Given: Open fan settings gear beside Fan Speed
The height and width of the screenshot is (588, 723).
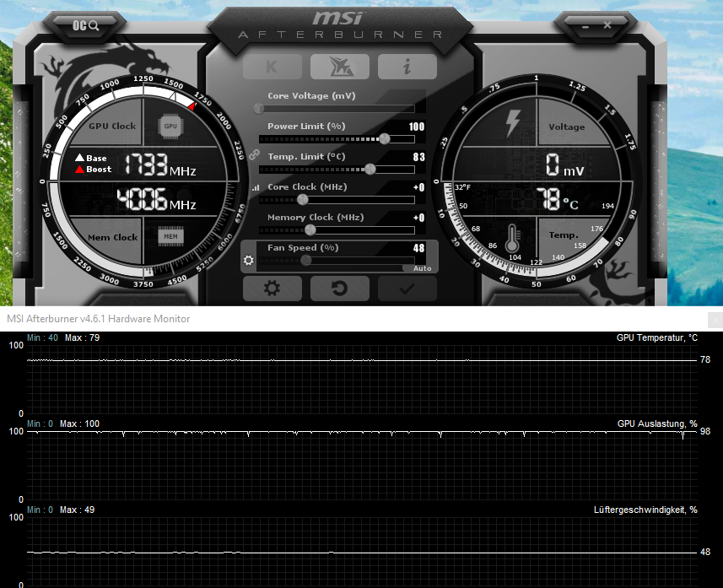Looking at the screenshot, I should coord(249,261).
